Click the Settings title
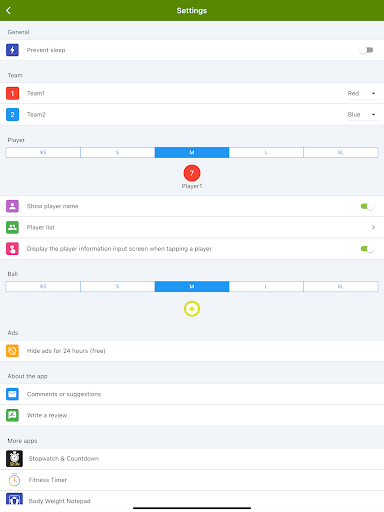The height and width of the screenshot is (512, 384). pyautogui.click(x=192, y=11)
